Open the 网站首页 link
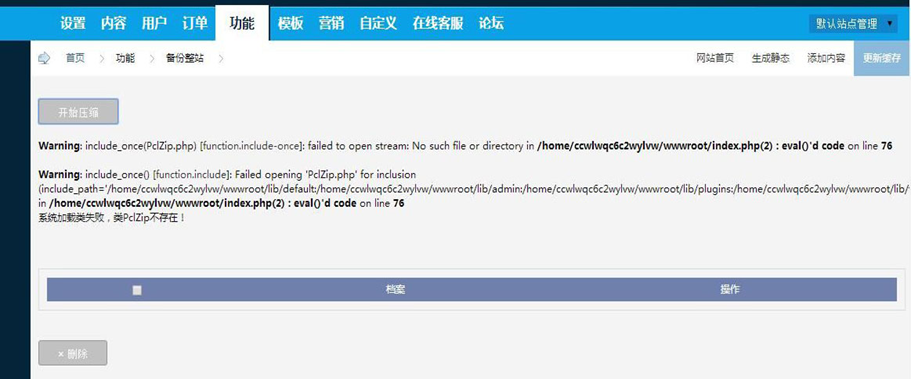 (715, 58)
